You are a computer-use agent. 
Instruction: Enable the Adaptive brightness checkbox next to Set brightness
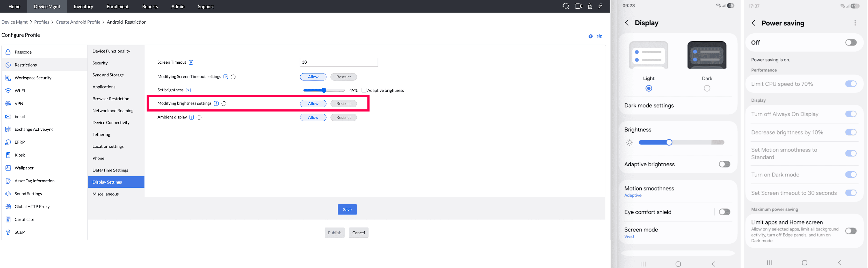[x=364, y=90]
